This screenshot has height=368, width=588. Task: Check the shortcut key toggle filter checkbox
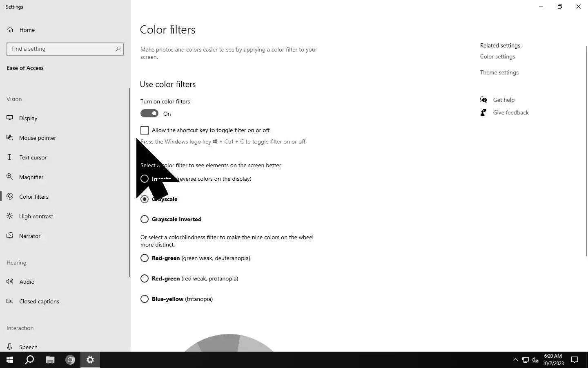(145, 130)
